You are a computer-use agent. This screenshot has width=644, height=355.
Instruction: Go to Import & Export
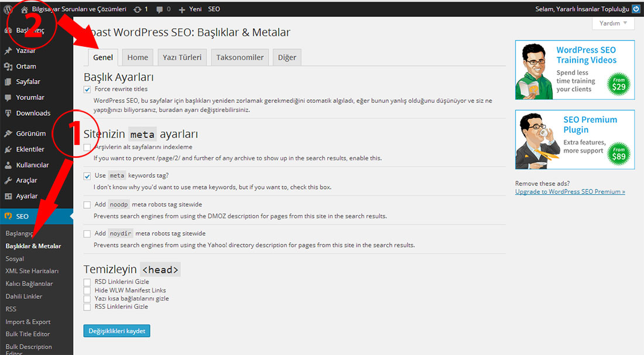pos(28,322)
